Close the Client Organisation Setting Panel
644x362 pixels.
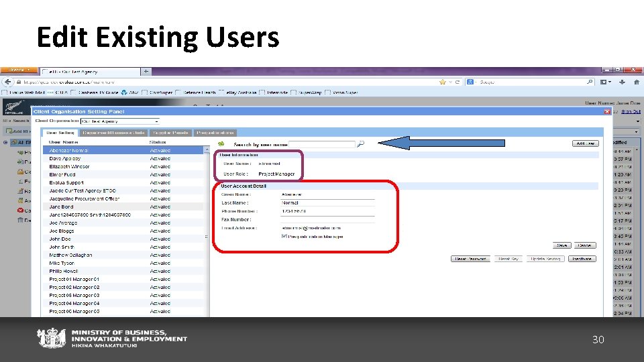(606, 112)
